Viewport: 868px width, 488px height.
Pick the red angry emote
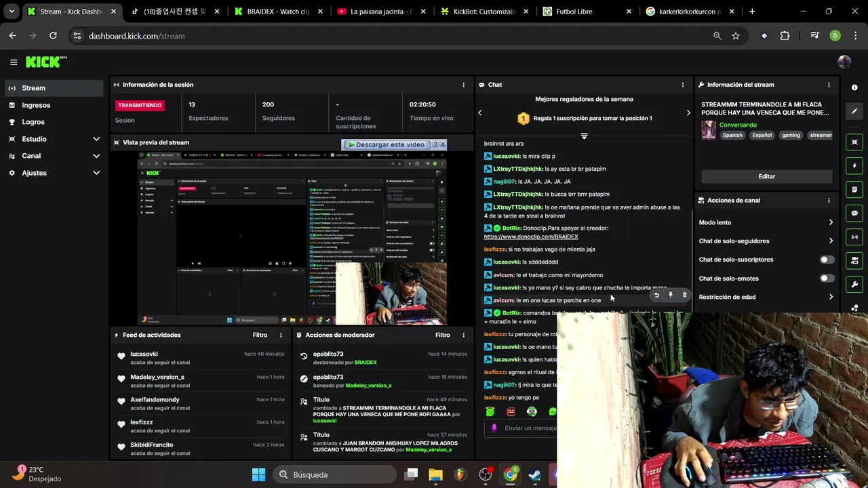coord(511,411)
